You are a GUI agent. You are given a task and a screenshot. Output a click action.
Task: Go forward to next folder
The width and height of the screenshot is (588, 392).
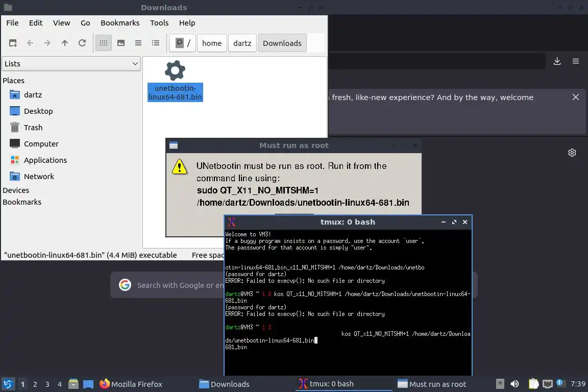click(x=47, y=43)
